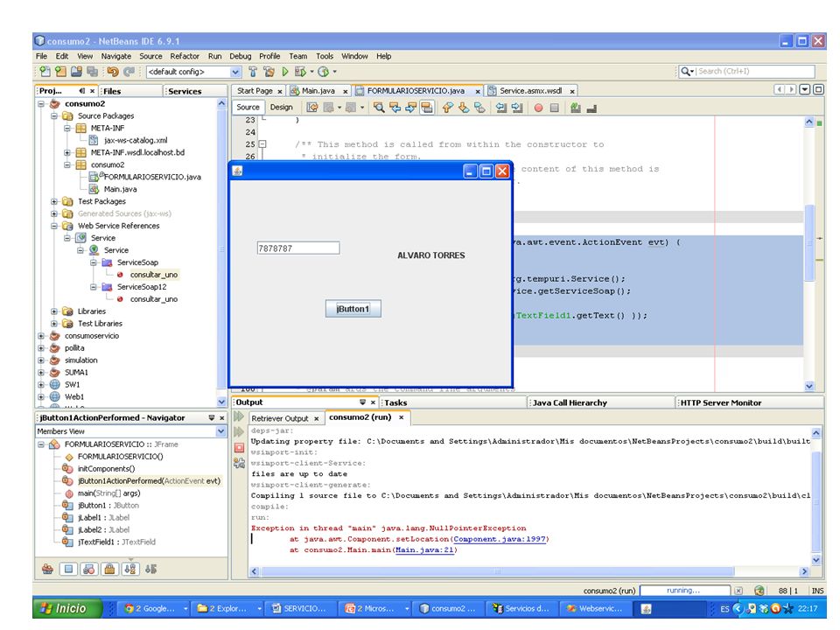Click jButton1 in the running form
Image resolution: width=840 pixels, height=630 pixels.
pyautogui.click(x=353, y=309)
